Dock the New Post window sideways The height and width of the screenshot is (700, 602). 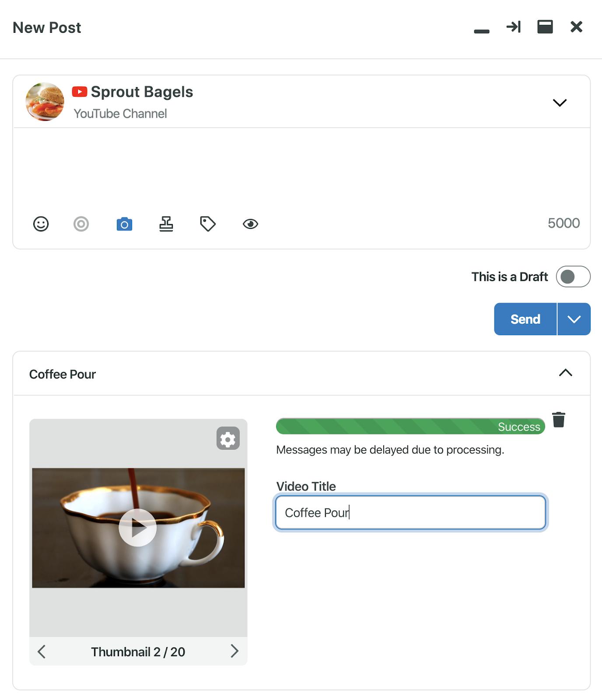tap(513, 27)
